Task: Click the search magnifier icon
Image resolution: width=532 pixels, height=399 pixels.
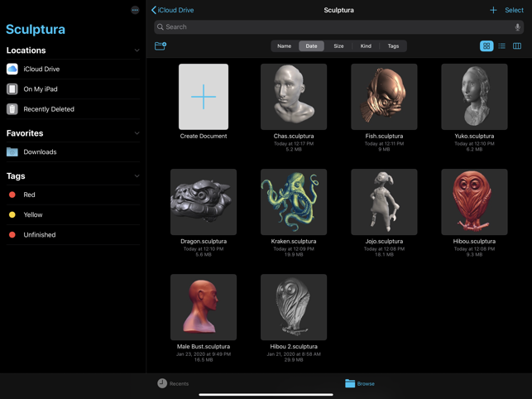Action: pyautogui.click(x=161, y=26)
